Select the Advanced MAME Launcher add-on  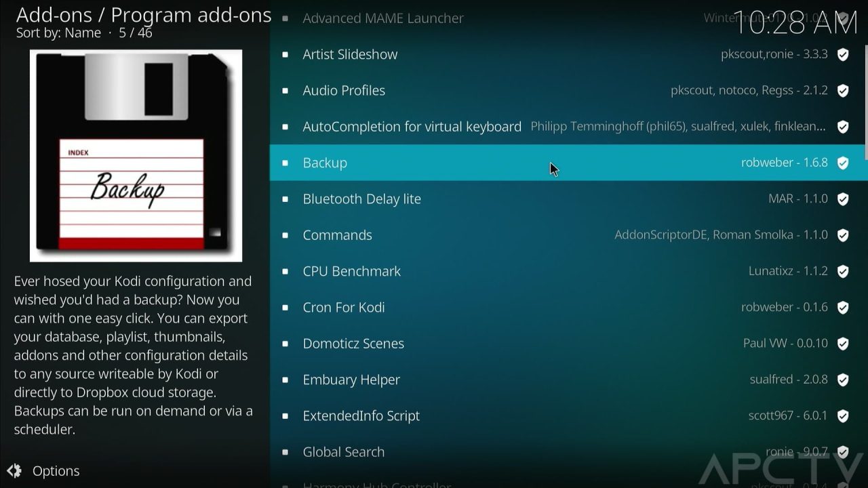(x=567, y=18)
